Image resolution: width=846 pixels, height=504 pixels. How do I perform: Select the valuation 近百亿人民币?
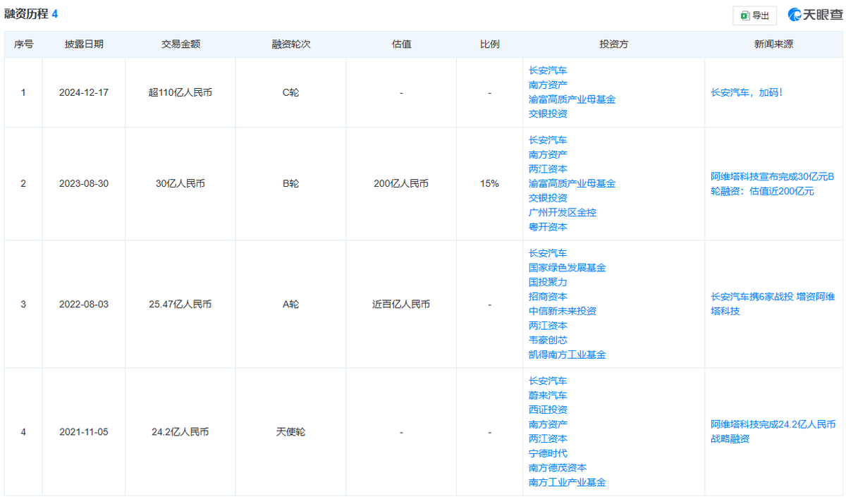[401, 305]
